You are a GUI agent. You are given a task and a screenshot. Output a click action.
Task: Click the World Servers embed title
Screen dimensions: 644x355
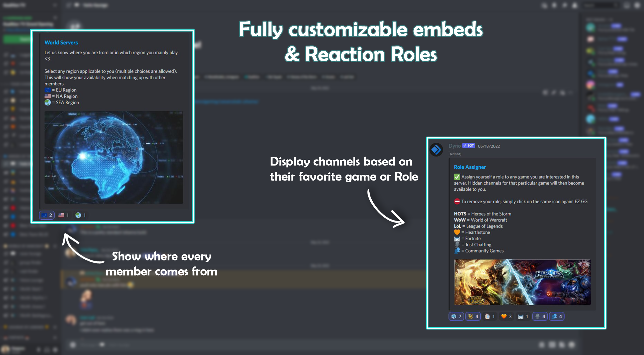pos(61,43)
